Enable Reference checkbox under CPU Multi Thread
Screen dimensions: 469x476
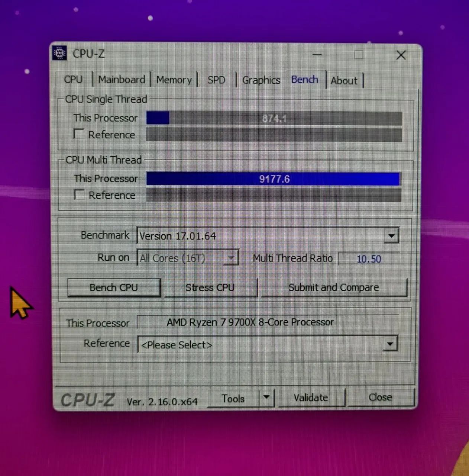(x=79, y=194)
